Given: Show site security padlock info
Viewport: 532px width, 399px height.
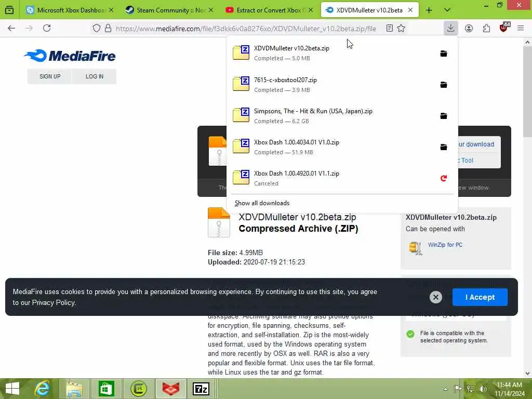Looking at the screenshot, I should [108, 28].
